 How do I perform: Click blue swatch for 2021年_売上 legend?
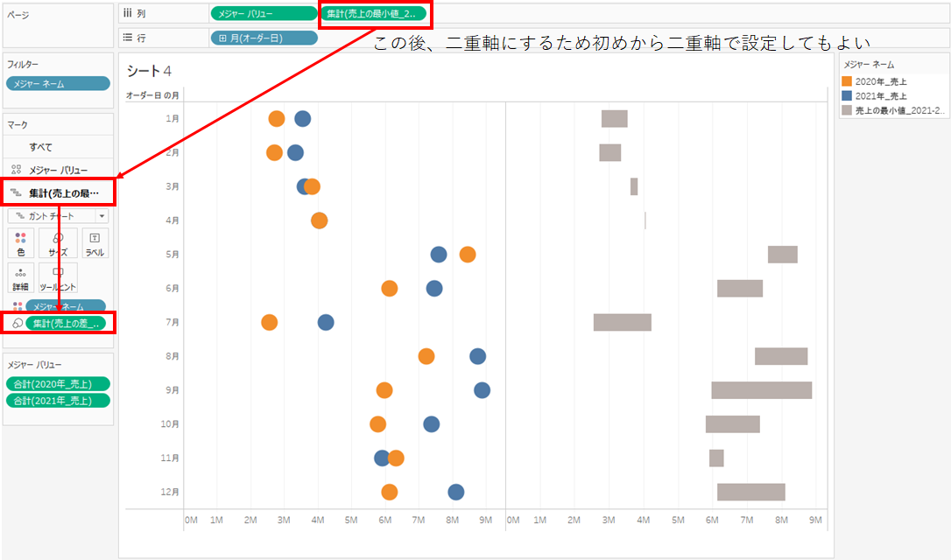[x=847, y=95]
